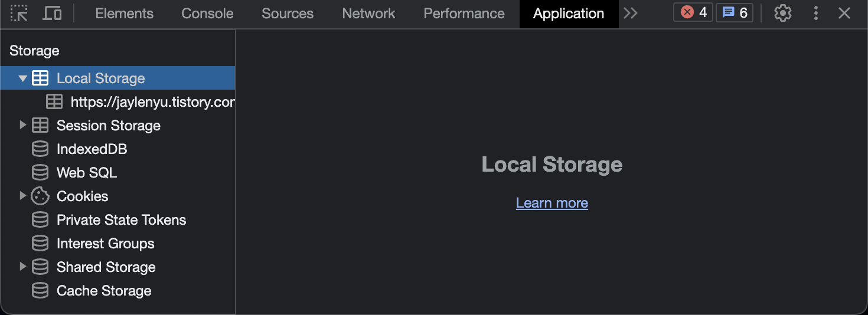Click the Private State Tokens database icon
868x315 pixels.
tap(40, 219)
